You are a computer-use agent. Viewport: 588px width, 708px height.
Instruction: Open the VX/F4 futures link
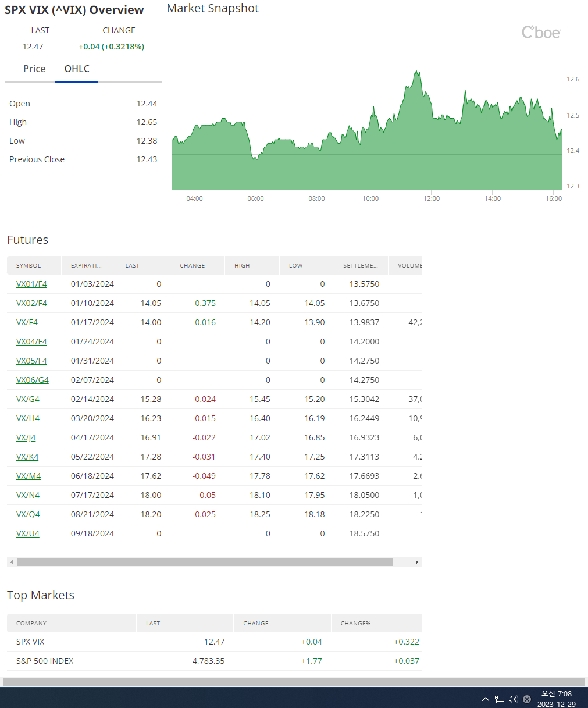[x=27, y=322]
